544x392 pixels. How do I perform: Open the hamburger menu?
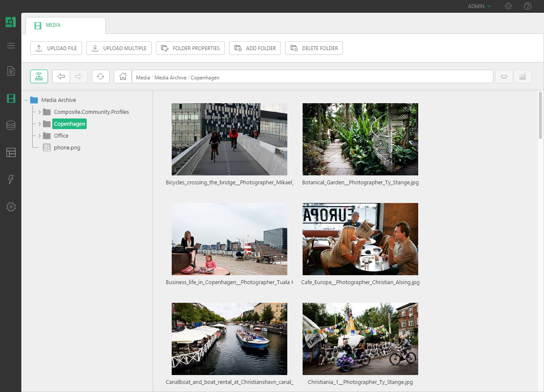tap(11, 45)
